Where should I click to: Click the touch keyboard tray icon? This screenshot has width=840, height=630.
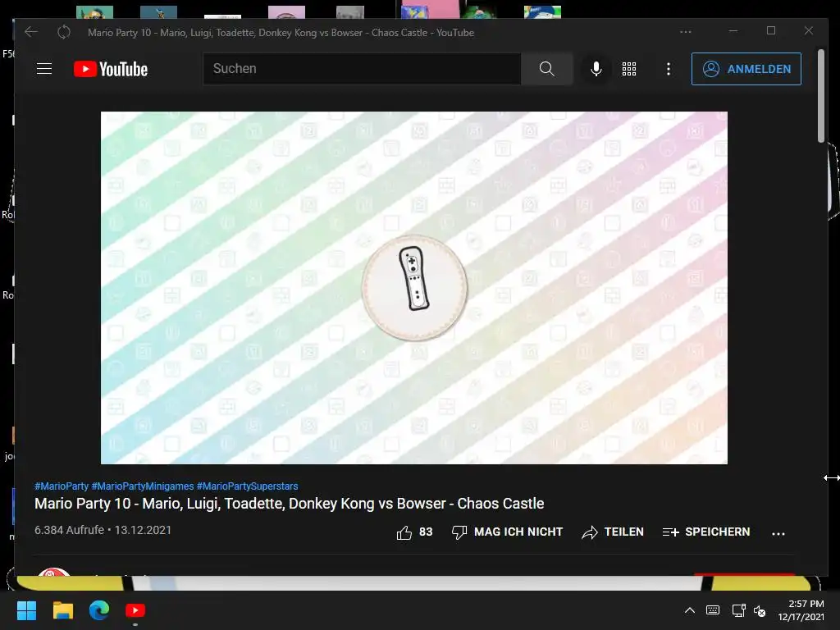(713, 610)
